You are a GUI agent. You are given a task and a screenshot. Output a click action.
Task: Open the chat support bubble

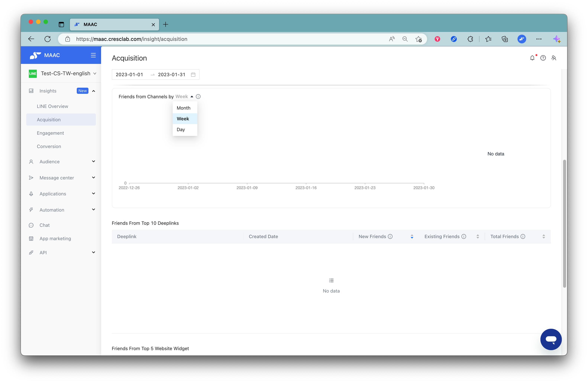(551, 339)
